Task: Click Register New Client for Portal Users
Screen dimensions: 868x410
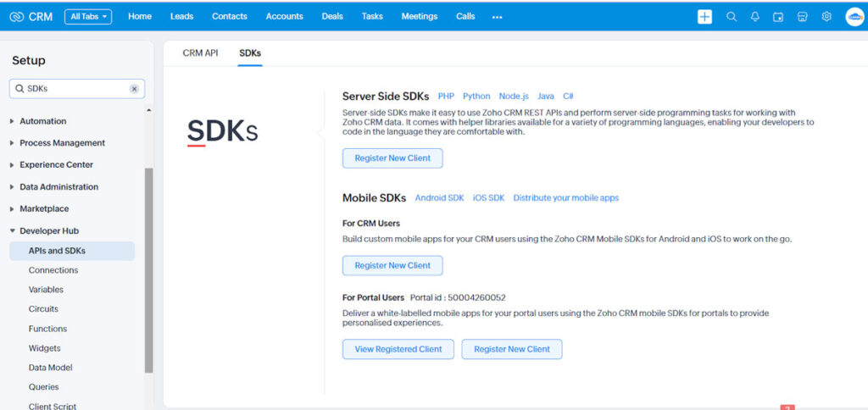Action: [x=512, y=349]
